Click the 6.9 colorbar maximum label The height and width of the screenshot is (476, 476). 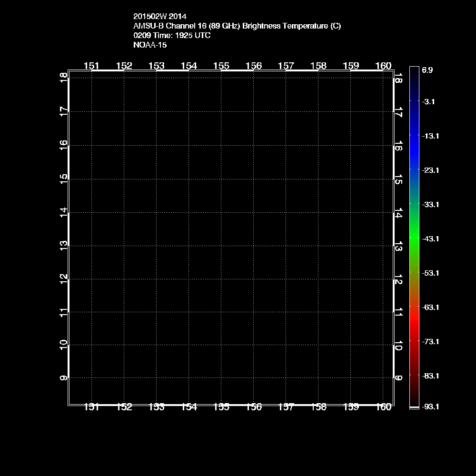[x=427, y=70]
